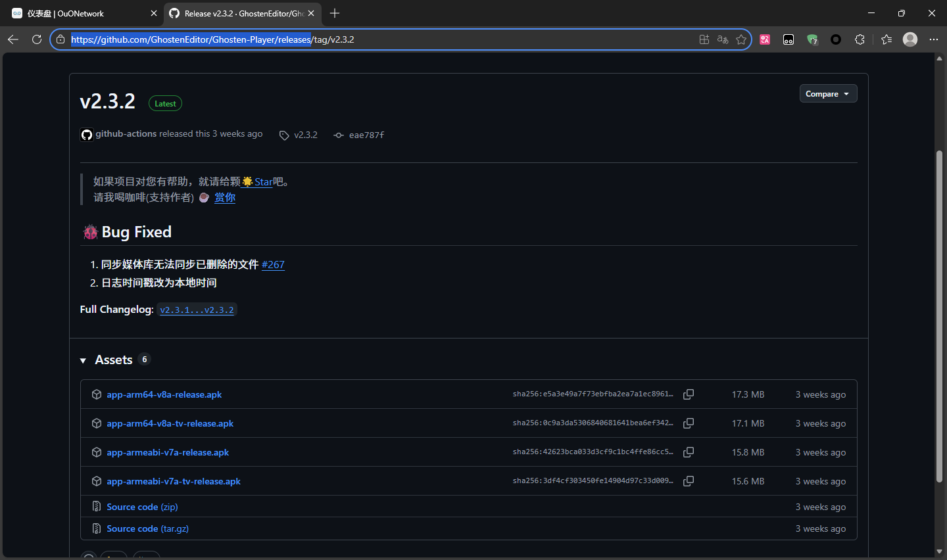Collapse the Assets section

coord(84,360)
